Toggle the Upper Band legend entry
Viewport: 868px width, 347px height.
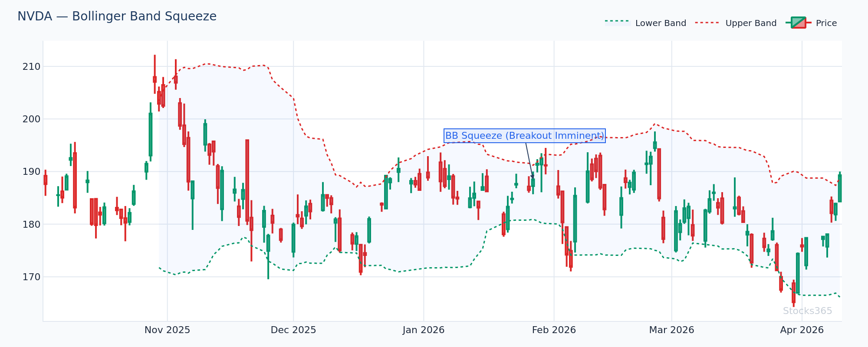click(x=736, y=23)
